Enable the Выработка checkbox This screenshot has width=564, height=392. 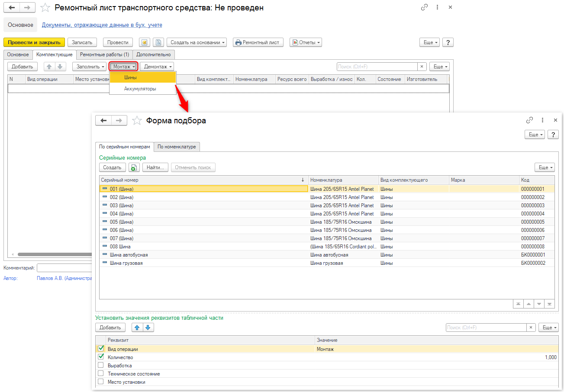pyautogui.click(x=101, y=366)
